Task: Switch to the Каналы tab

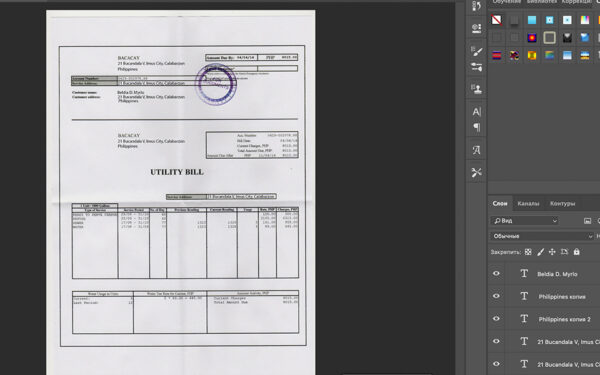Action: coord(528,204)
